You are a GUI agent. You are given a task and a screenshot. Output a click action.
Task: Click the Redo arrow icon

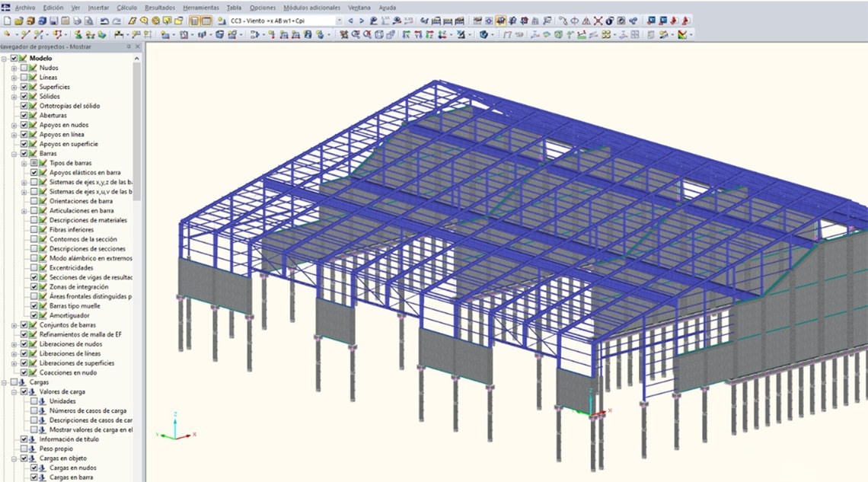coord(116,21)
